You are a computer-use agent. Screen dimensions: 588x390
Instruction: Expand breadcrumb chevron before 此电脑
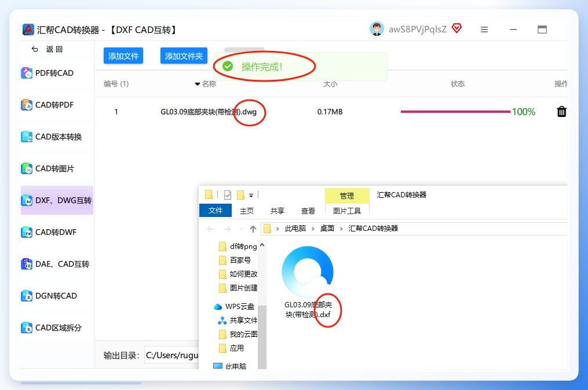(x=277, y=229)
